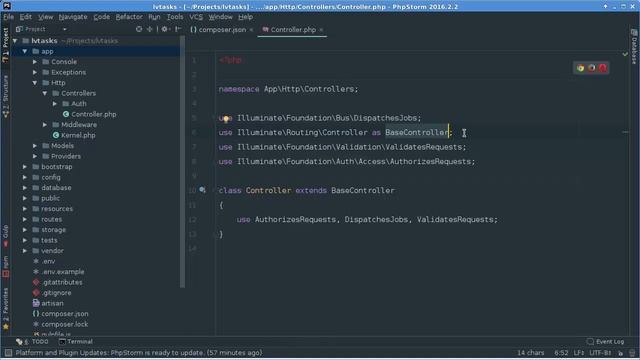Click the Kernel.php file icon in tree
The width and height of the screenshot is (640, 360).
pyautogui.click(x=56, y=135)
